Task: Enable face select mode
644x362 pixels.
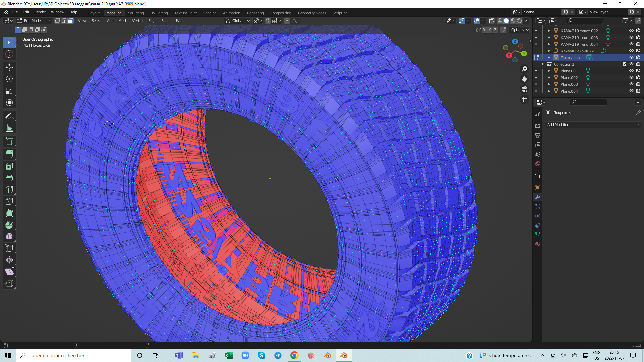Action: (x=70, y=21)
